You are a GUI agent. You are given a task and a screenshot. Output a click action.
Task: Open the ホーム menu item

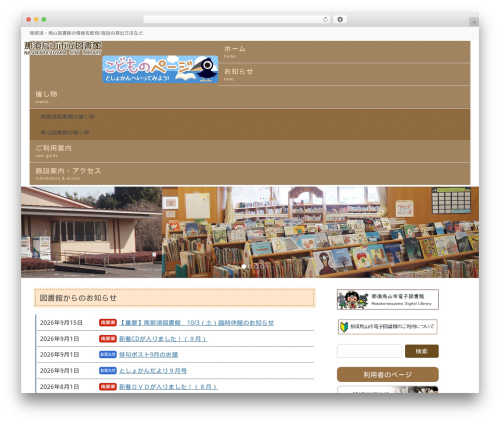pyautogui.click(x=344, y=52)
